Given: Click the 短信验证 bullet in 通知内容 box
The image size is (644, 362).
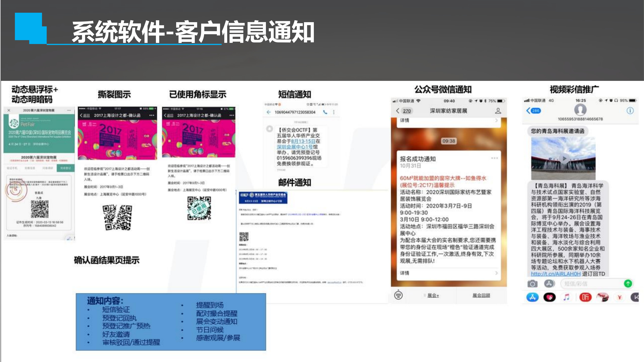Looking at the screenshot, I should 116,310.
